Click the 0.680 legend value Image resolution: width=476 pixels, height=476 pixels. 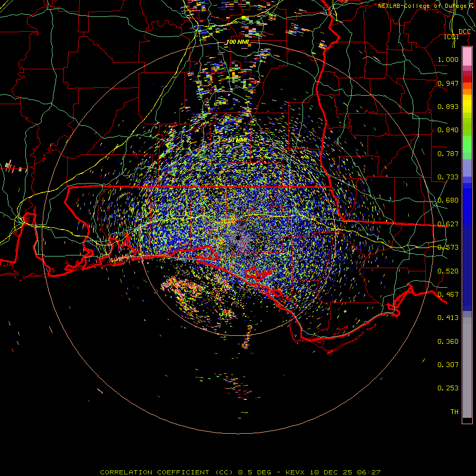[448, 200]
